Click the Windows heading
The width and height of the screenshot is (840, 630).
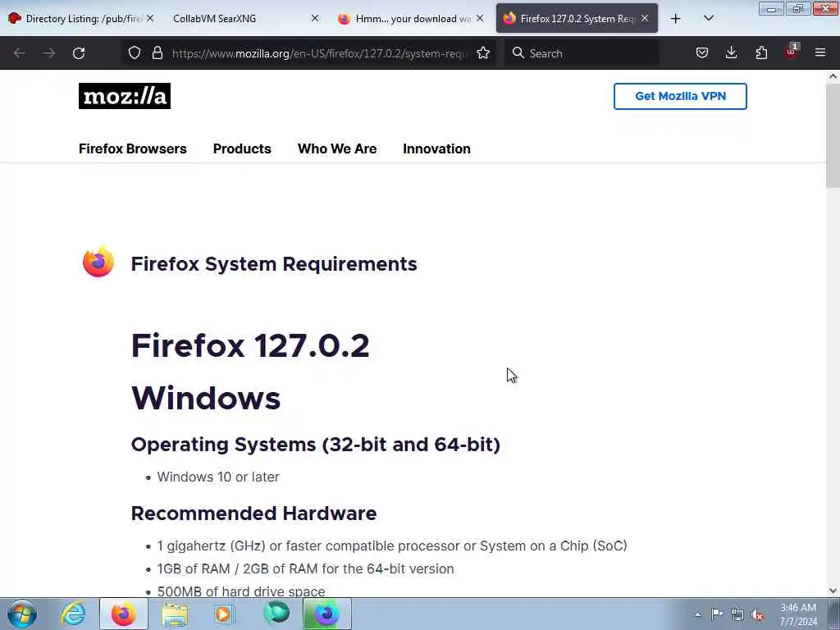point(206,399)
